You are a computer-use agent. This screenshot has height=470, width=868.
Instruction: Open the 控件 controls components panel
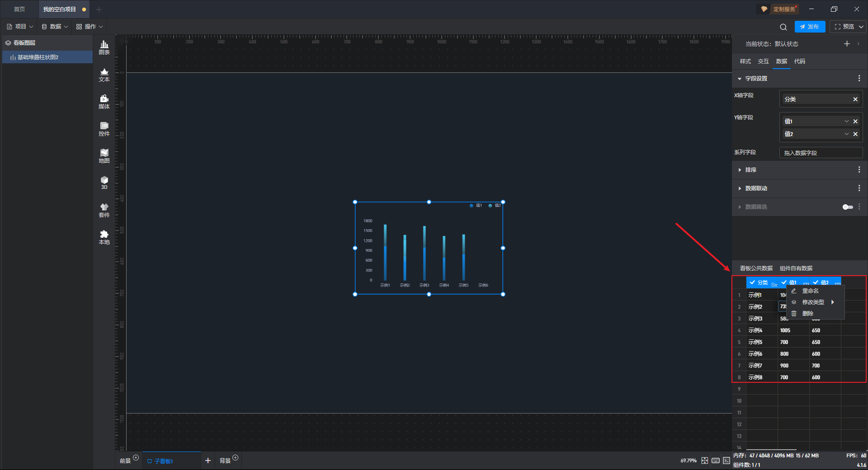tap(104, 129)
